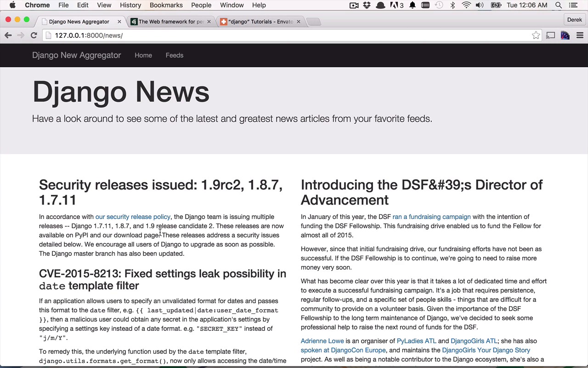Click the menu bar clock Tue 12:06 AM
588x368 pixels.
click(527, 5)
